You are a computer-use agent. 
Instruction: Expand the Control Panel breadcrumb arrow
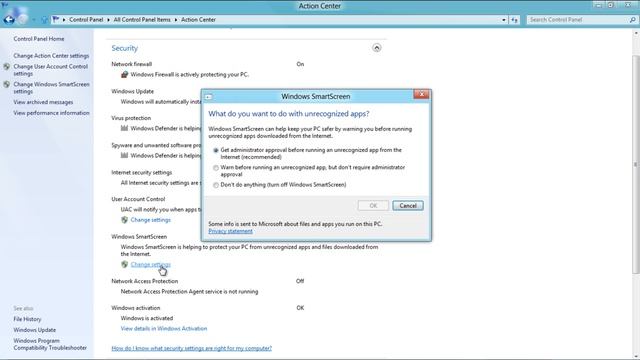109,20
